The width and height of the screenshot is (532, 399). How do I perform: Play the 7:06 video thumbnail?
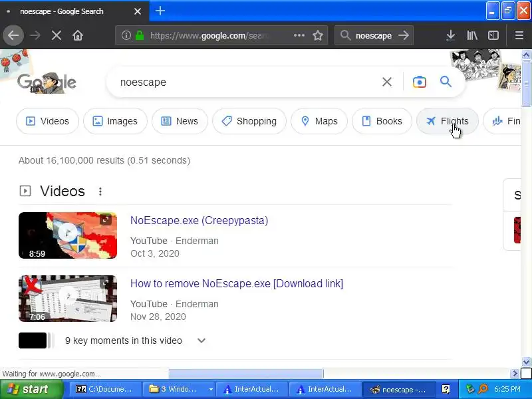coord(68,299)
